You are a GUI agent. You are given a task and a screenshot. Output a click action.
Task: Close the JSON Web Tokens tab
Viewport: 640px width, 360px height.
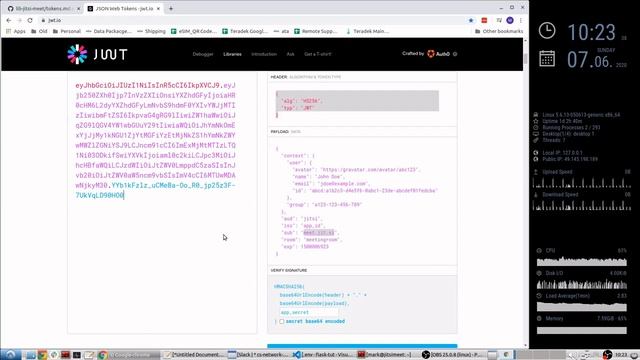[158, 8]
